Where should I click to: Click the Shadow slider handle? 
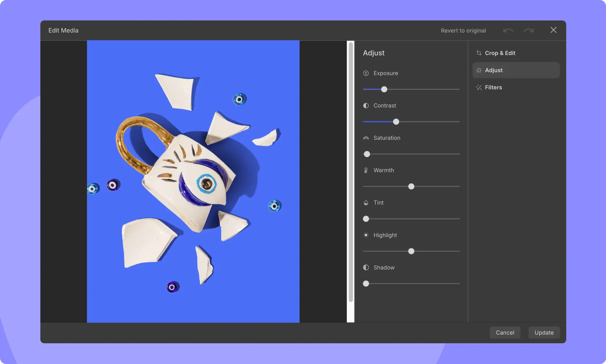[366, 284]
